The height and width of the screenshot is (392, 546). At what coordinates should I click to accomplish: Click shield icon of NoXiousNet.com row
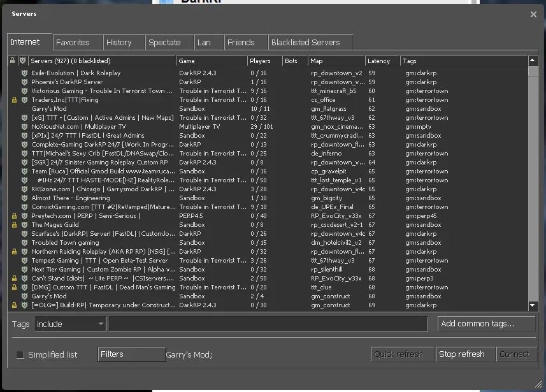click(24, 127)
